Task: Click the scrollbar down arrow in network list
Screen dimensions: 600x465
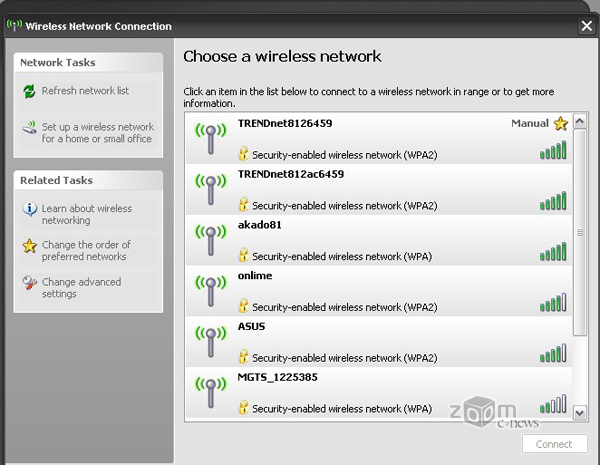Action: [580, 413]
